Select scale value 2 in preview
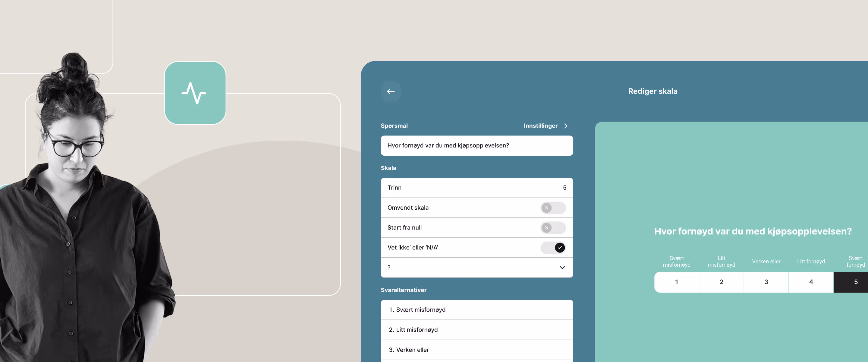Image resolution: width=868 pixels, height=362 pixels. point(721,282)
